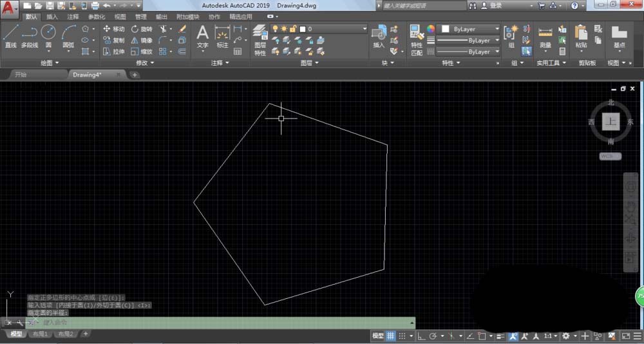This screenshot has width=644, height=344.
Task: Switch to the Insert (插入) ribbon tab
Action: pyautogui.click(x=52, y=17)
